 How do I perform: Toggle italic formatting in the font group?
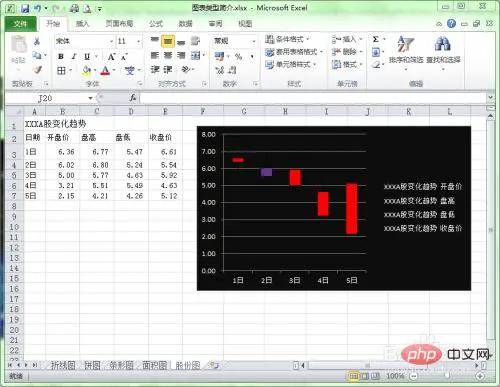point(74,56)
